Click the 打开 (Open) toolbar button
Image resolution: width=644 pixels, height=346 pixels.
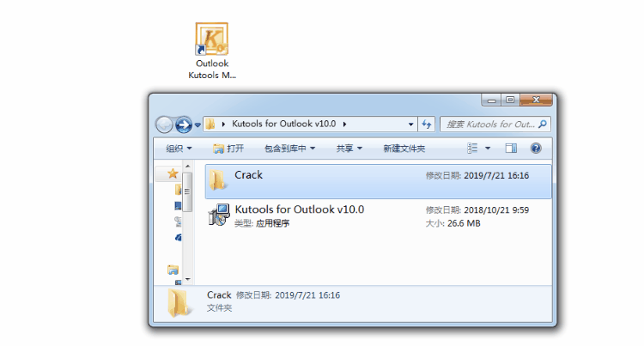[228, 149]
